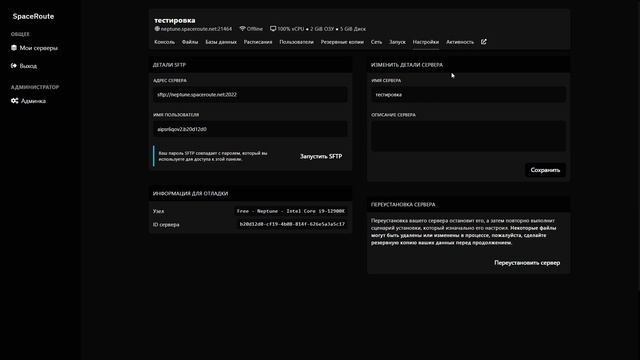Click the gears icon beside Админка

click(x=15, y=101)
